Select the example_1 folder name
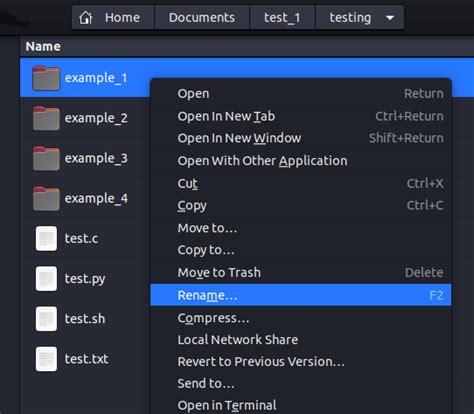 96,78
